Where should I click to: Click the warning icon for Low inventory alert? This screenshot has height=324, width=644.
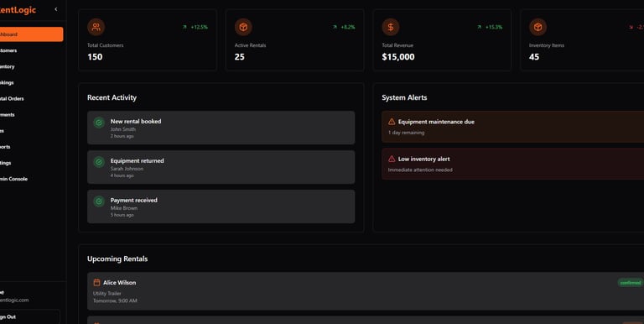pos(392,159)
